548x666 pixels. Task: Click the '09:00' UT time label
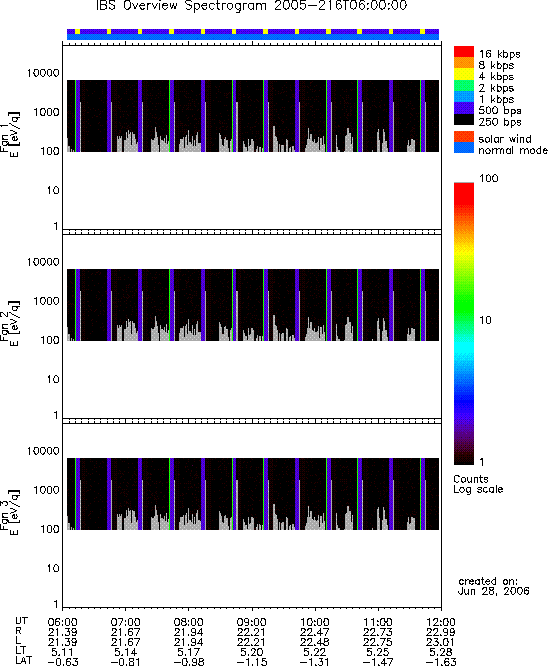251,622
